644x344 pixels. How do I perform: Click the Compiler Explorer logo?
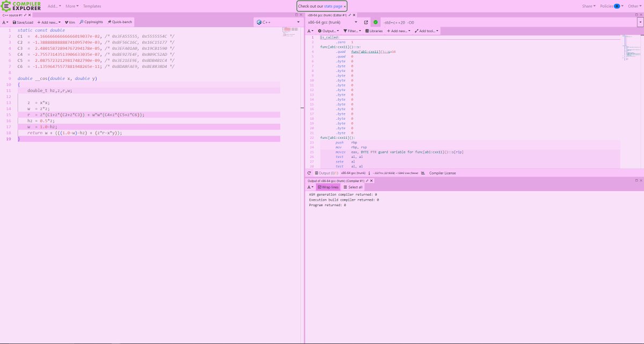tap(20, 6)
